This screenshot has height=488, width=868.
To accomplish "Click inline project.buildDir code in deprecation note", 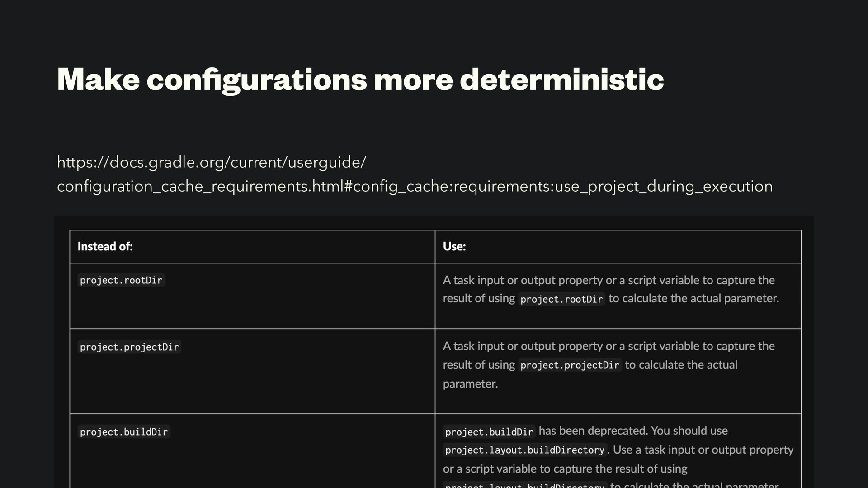I will (489, 432).
